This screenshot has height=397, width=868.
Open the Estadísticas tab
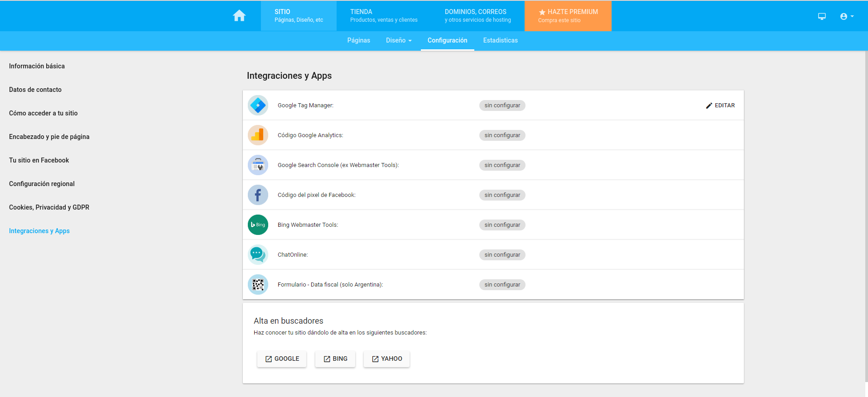(x=500, y=40)
